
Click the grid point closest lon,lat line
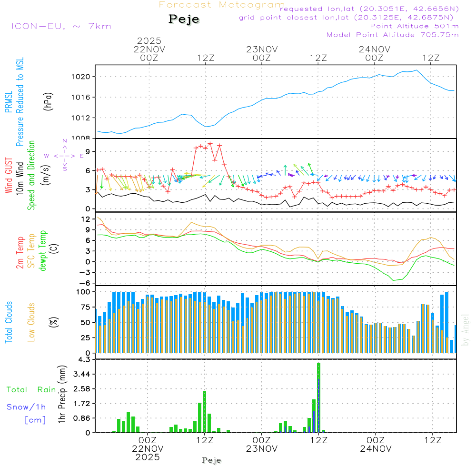tap(349, 17)
